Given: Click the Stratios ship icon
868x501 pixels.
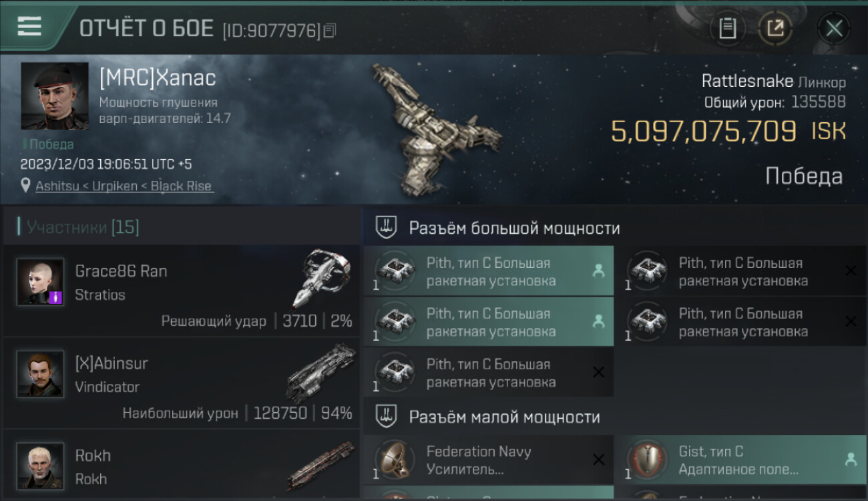Looking at the screenshot, I should click(x=322, y=278).
